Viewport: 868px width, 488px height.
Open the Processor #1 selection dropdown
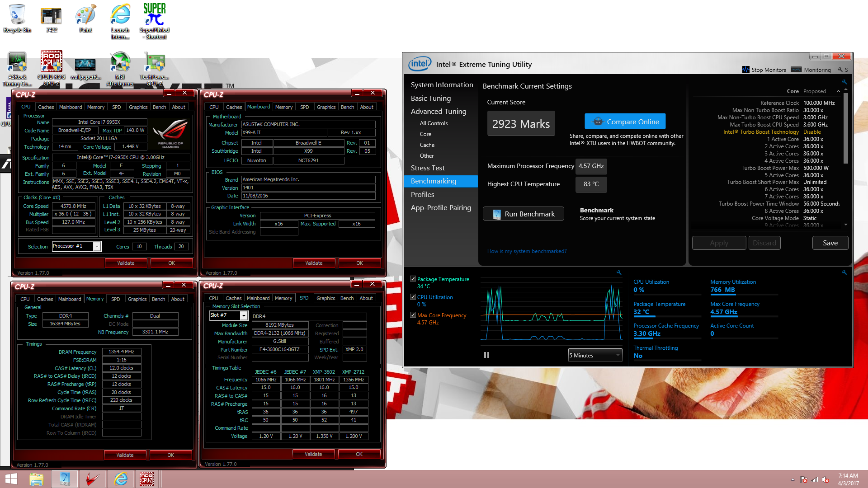tap(96, 247)
